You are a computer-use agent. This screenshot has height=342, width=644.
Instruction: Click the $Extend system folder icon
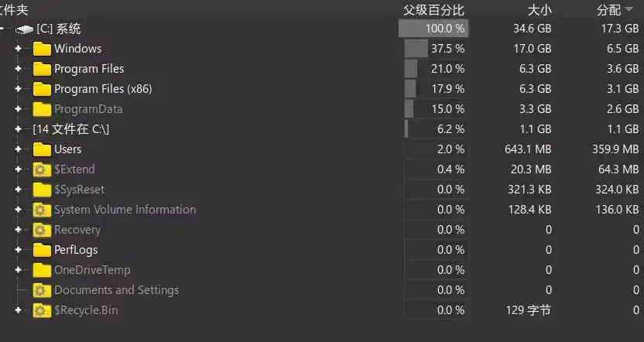[42, 169]
